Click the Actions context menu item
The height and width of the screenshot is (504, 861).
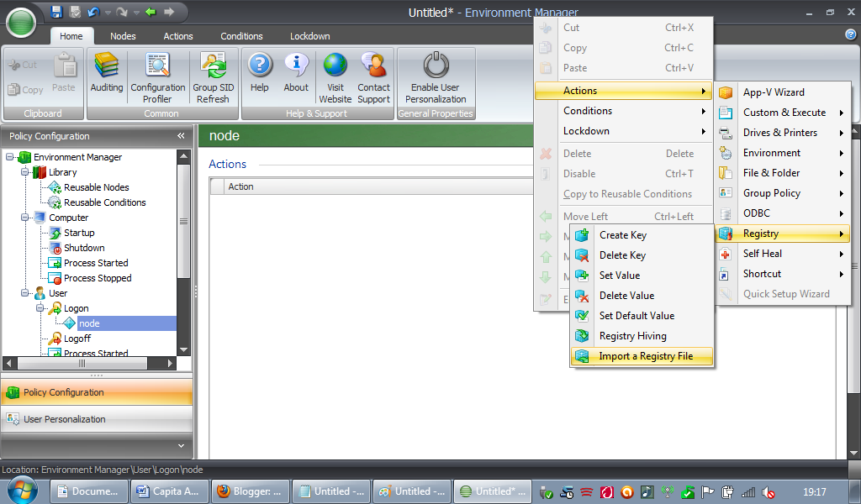623,91
